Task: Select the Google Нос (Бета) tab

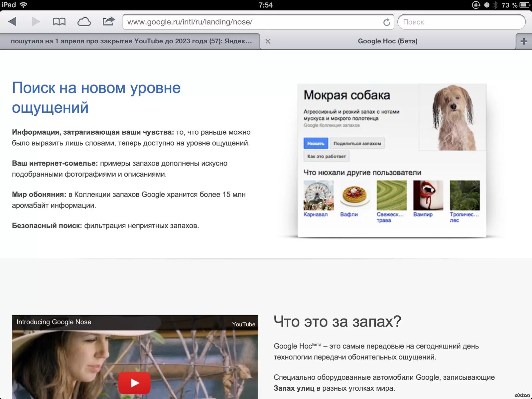Action: click(x=388, y=41)
